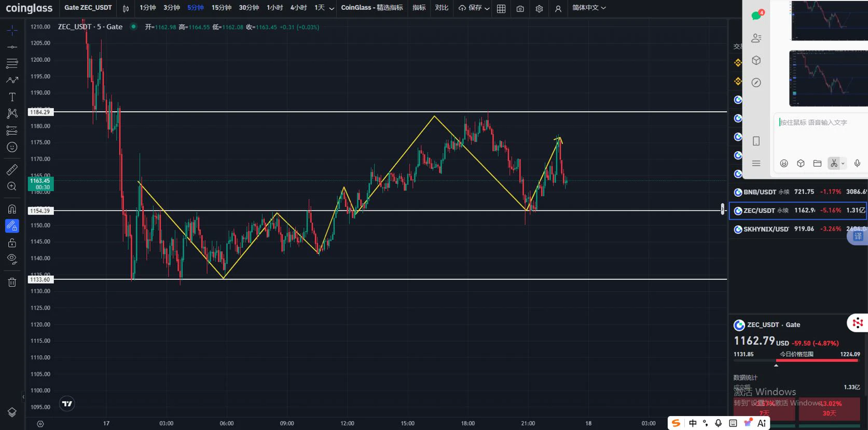Open the layout grid selector
Screen dimensions: 868x430
(x=501, y=8)
